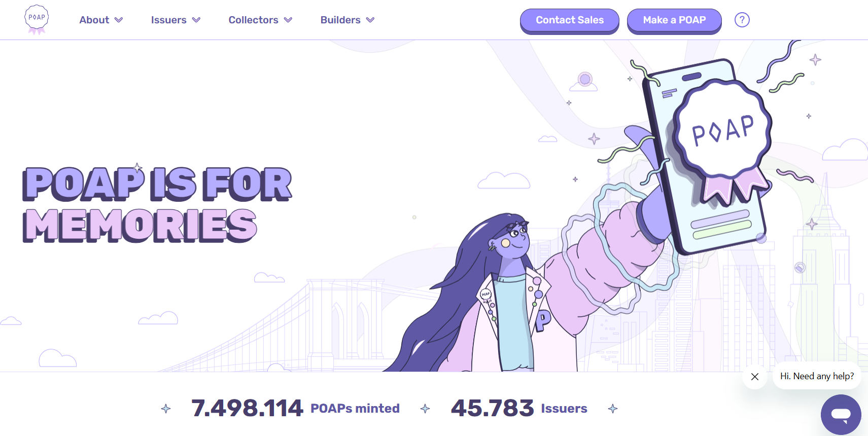The image size is (868, 436).
Task: Click the sparkle icon between the counters
Action: pyautogui.click(x=425, y=409)
